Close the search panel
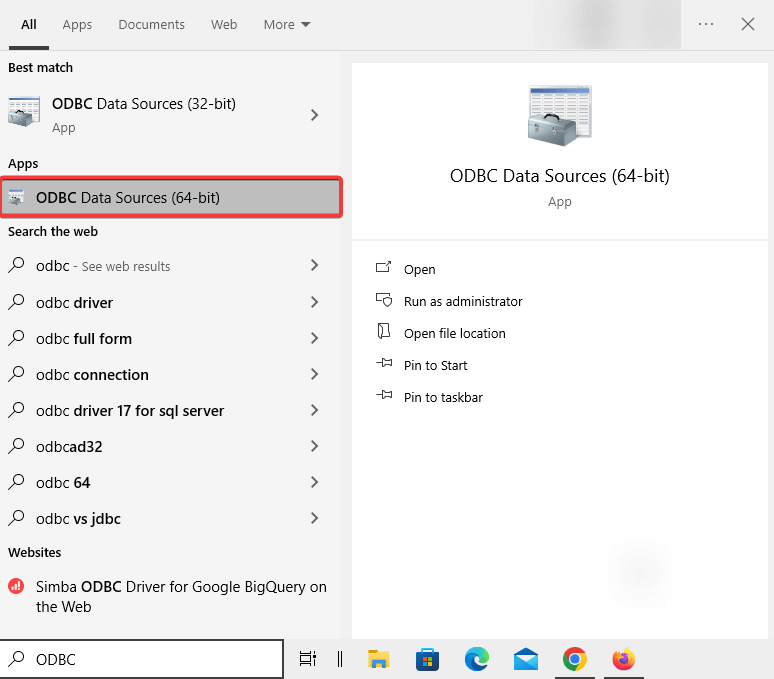 point(748,24)
